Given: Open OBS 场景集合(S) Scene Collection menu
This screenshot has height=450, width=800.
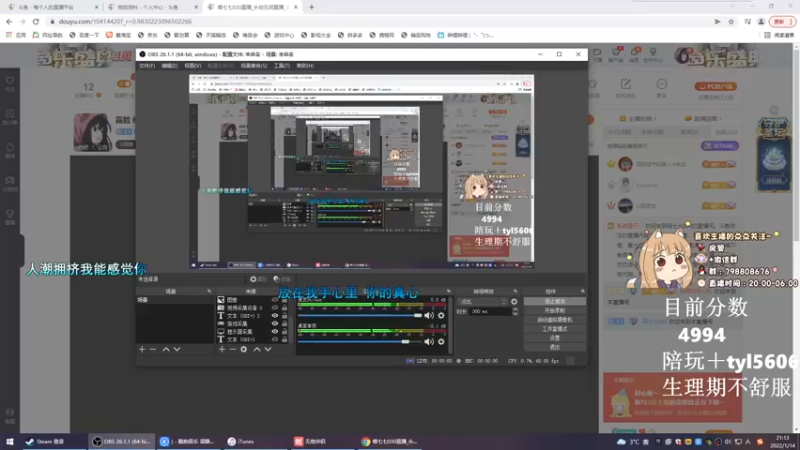Looking at the screenshot, I should [254, 66].
